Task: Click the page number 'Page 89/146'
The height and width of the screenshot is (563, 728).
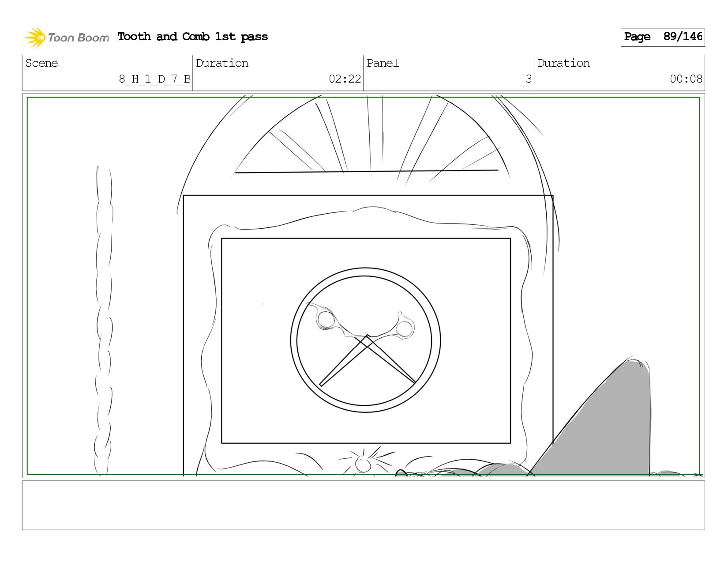Action: pyautogui.click(x=663, y=37)
